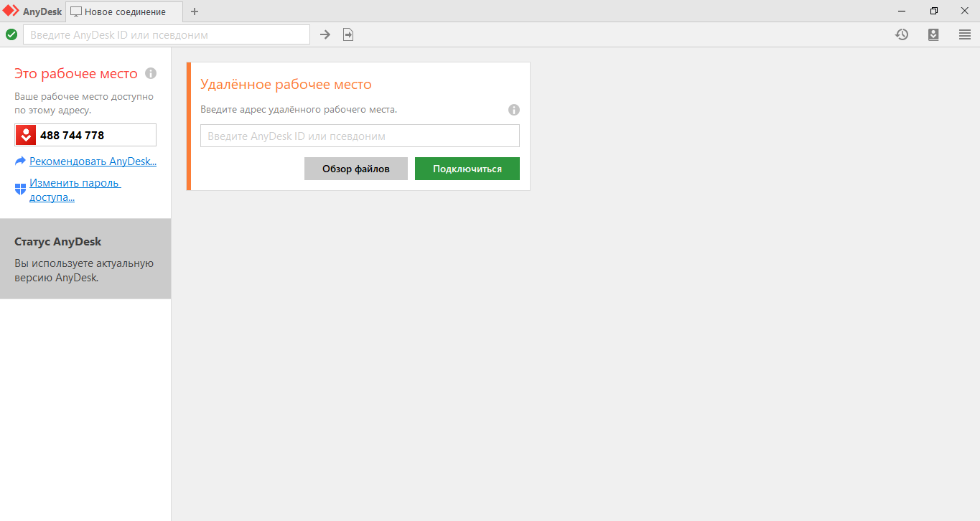The image size is (980, 521).
Task: Click the green Подключиться button
Action: [x=467, y=169]
